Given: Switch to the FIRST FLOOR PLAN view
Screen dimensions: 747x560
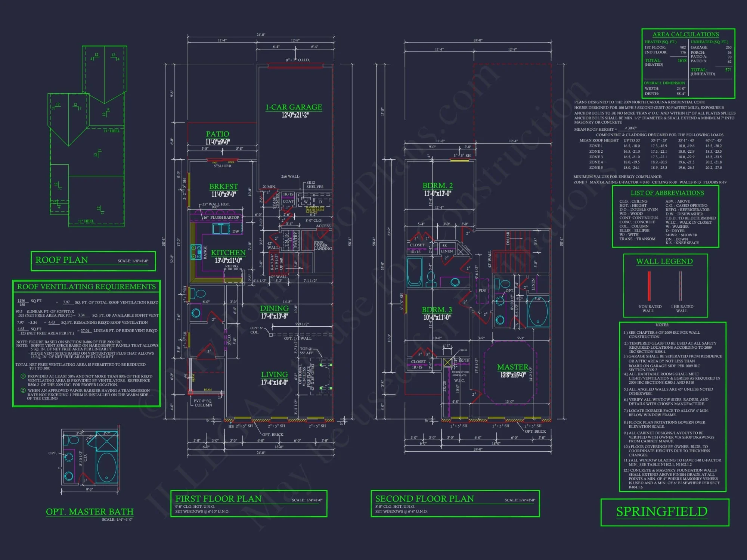Looking at the screenshot, I should point(217,499).
